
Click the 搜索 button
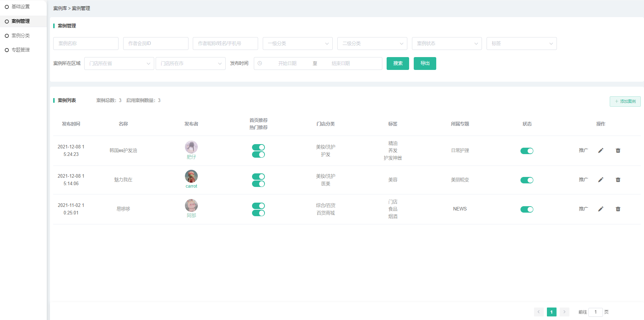click(398, 64)
